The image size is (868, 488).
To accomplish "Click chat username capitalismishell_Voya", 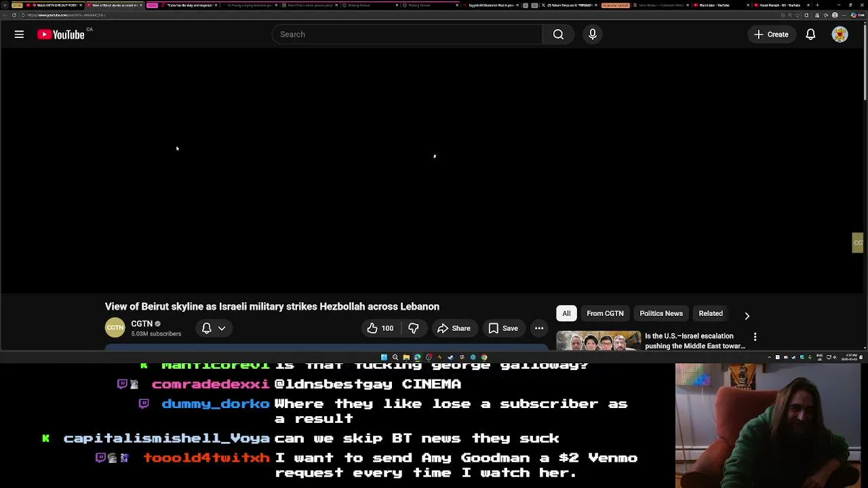I will [166, 438].
